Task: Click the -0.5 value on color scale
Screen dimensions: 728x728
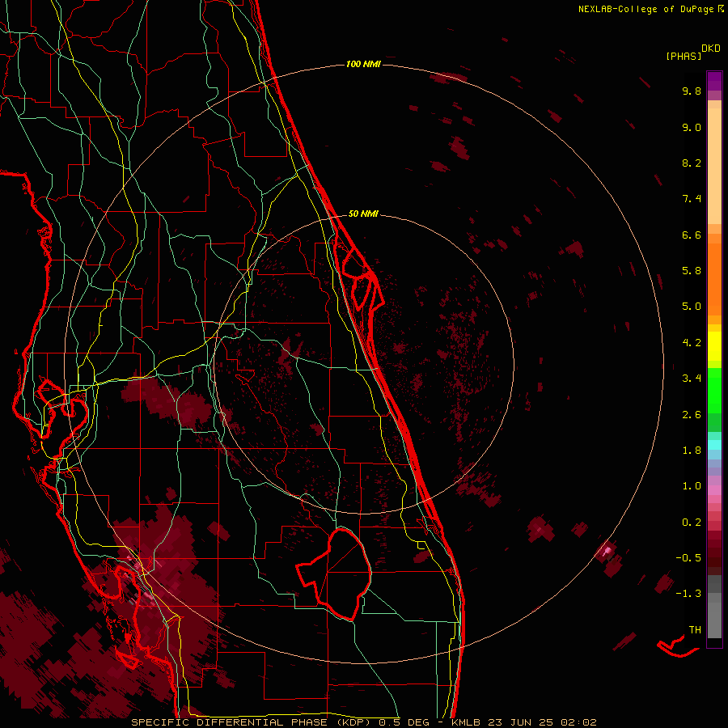Action: tap(688, 558)
